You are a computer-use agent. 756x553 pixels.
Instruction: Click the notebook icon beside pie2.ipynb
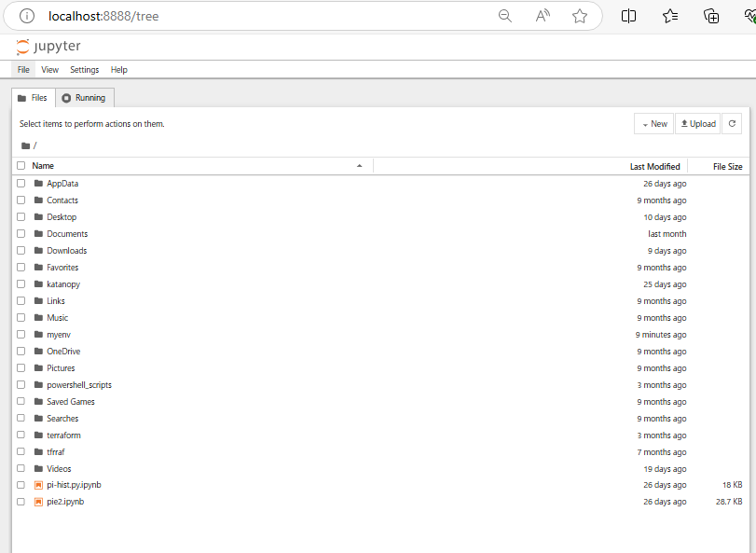tap(40, 502)
